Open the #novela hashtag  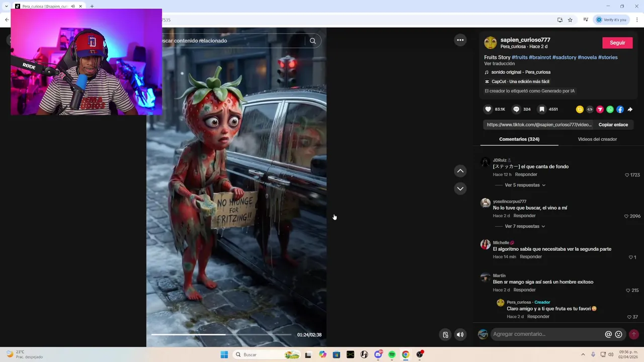coord(587,57)
